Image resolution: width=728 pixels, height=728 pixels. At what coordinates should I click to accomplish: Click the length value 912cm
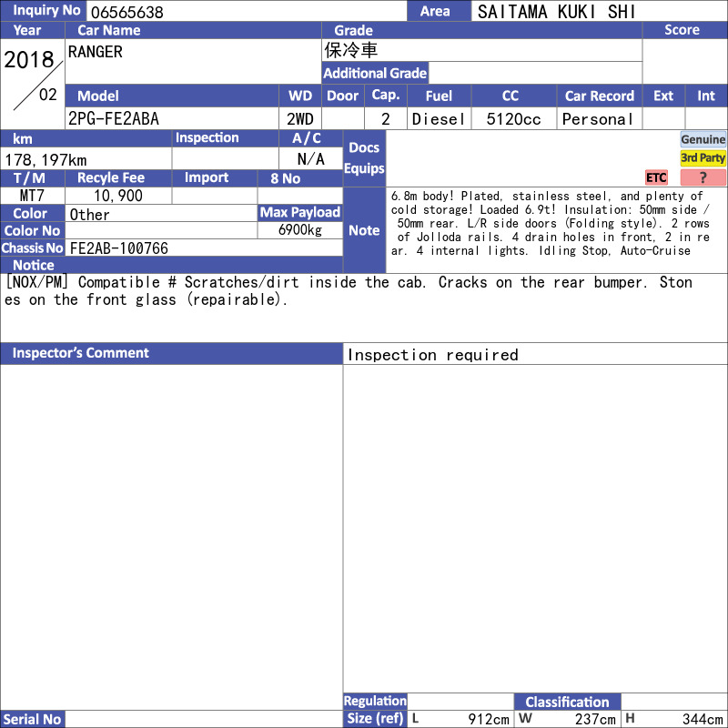[x=489, y=719]
